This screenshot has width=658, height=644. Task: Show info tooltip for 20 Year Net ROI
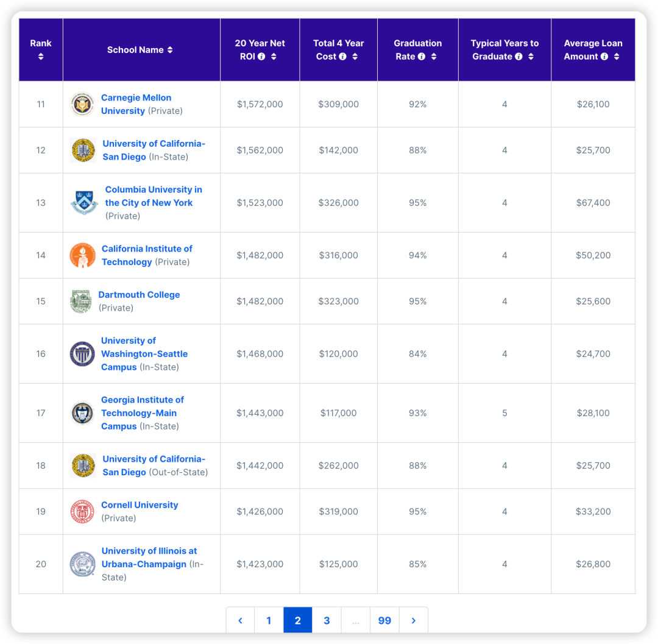pos(261,57)
